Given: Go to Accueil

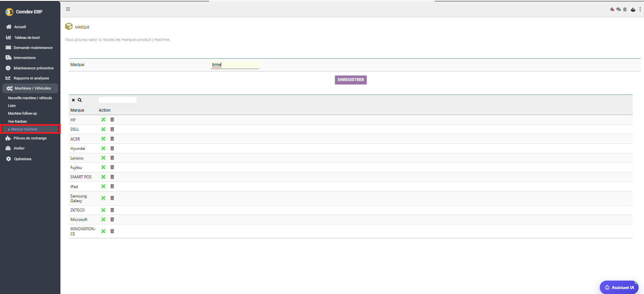Looking at the screenshot, I should coord(20,27).
